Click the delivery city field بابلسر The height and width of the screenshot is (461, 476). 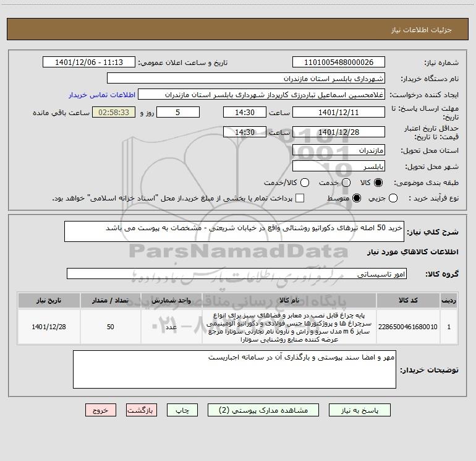(x=339, y=166)
